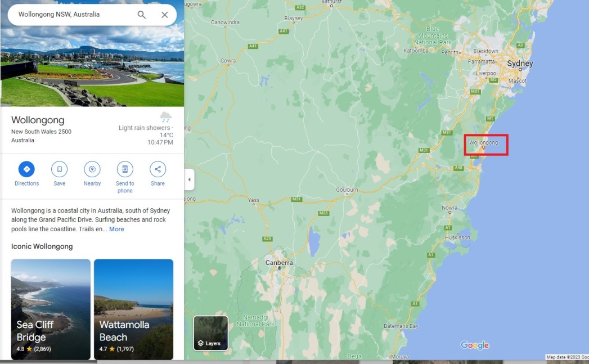View the light rain showers weather icon
The image size is (589, 364).
(x=165, y=117)
